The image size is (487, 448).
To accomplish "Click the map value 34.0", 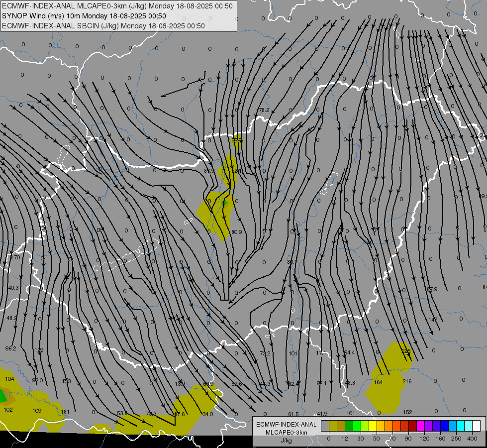I will click(x=207, y=414).
